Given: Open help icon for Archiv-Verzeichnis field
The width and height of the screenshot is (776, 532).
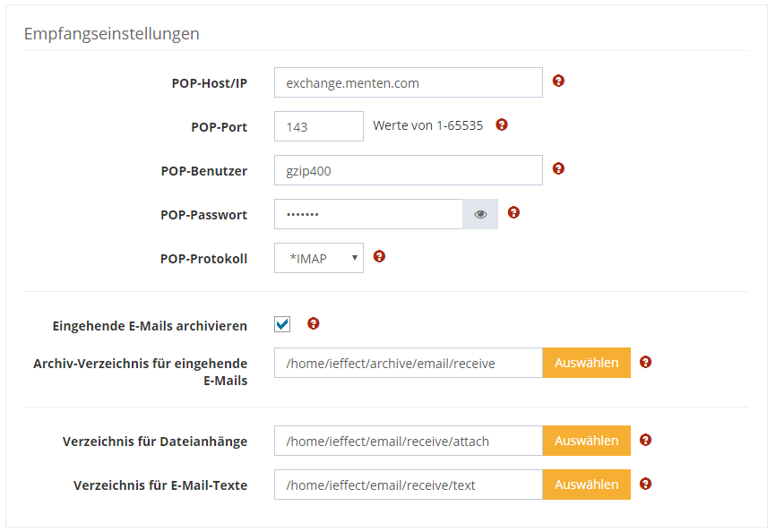Looking at the screenshot, I should coord(645,362).
